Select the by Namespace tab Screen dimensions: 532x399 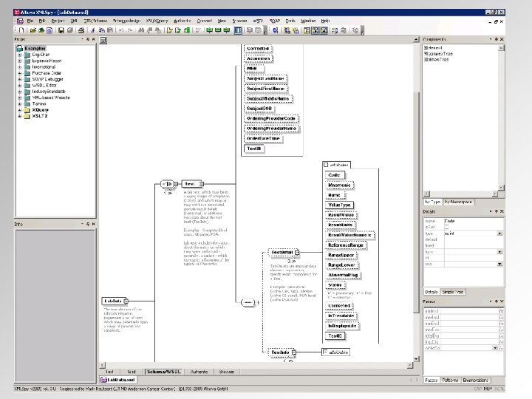458,202
